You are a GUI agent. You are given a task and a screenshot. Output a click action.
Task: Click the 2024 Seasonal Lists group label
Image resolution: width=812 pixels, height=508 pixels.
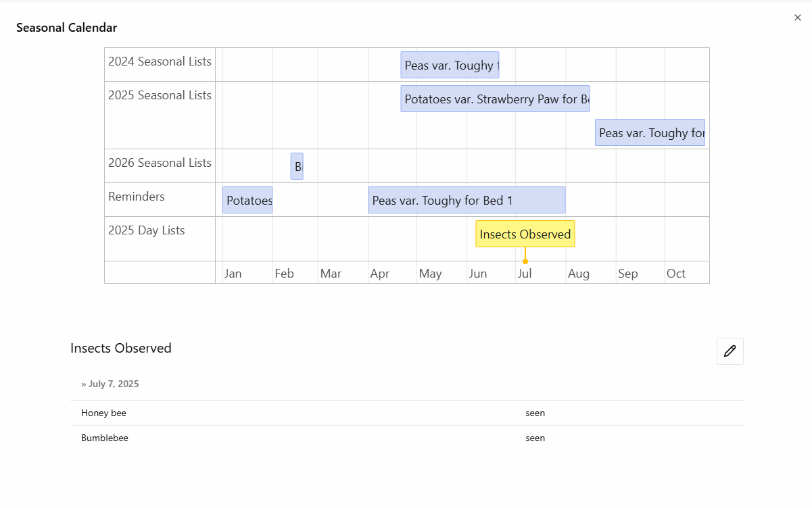pyautogui.click(x=160, y=61)
